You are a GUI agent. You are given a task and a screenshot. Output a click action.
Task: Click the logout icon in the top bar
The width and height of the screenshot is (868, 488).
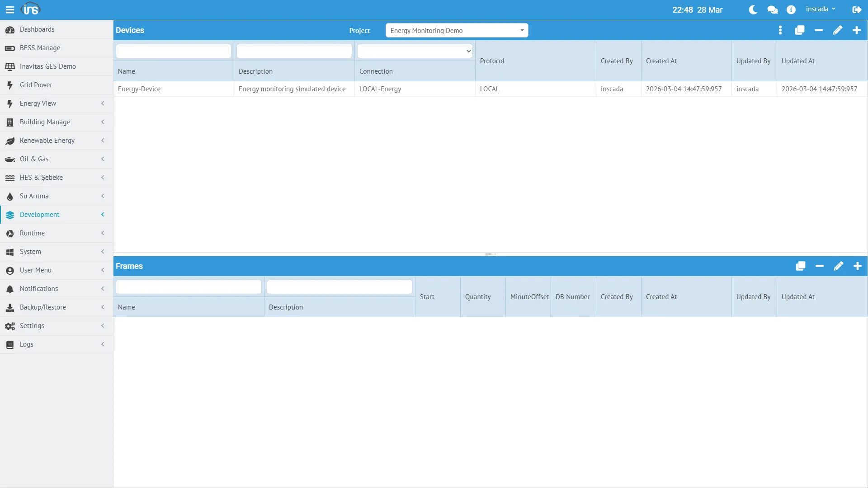point(857,9)
